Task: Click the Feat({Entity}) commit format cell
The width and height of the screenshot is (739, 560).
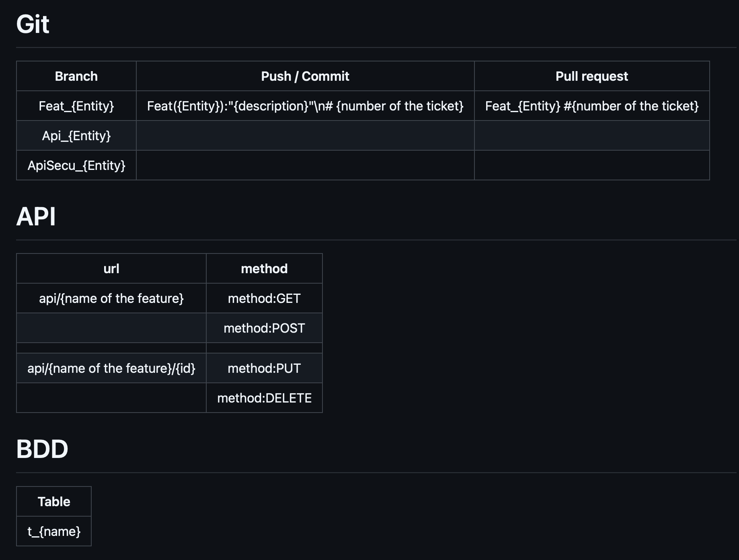Action: 305,106
